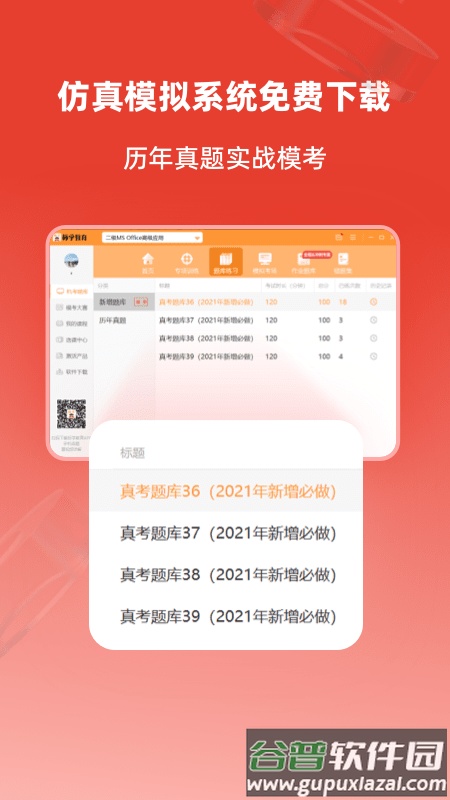Click the folder icon in the title bar
Viewport: 450px width, 800px height.
coord(338,237)
